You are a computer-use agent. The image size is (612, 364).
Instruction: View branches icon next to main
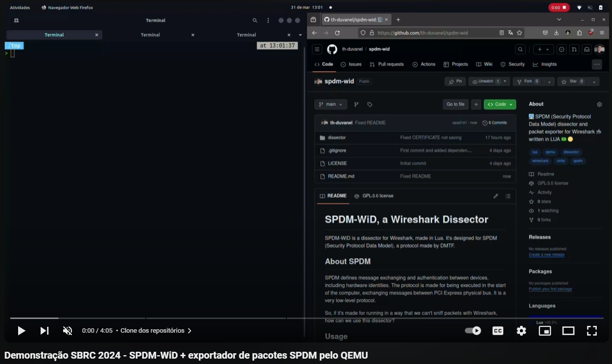(356, 104)
